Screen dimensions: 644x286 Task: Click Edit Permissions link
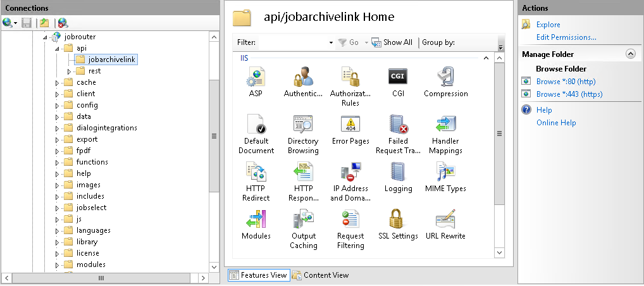coord(566,37)
